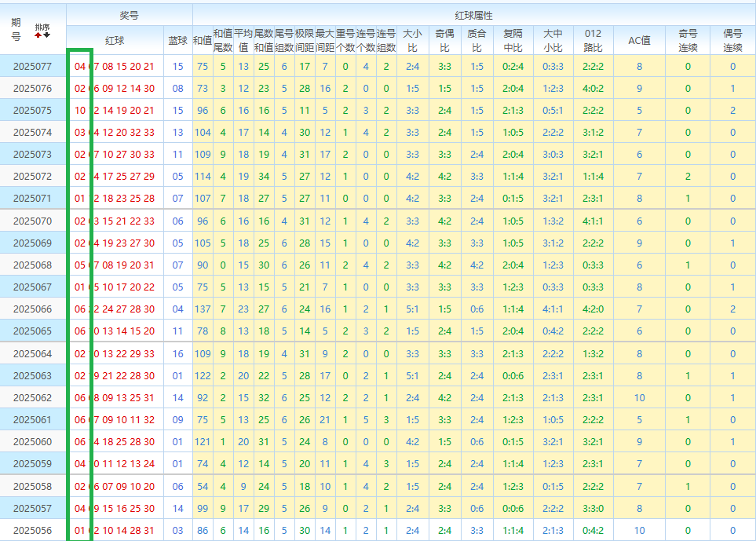The width and height of the screenshot is (756, 541).
Task: Click the 复隔中比 column header
Action: 513,41
